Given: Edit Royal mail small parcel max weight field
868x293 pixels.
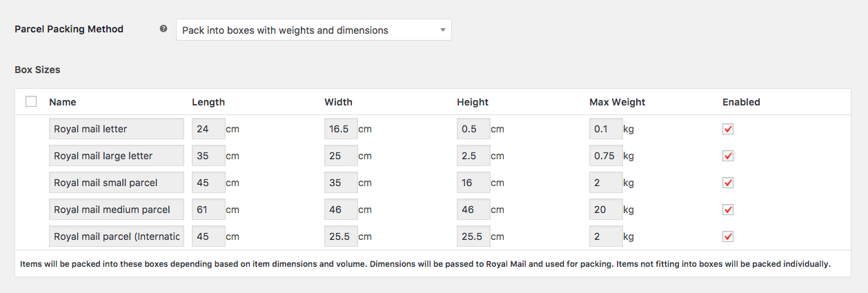Looking at the screenshot, I should (x=606, y=183).
